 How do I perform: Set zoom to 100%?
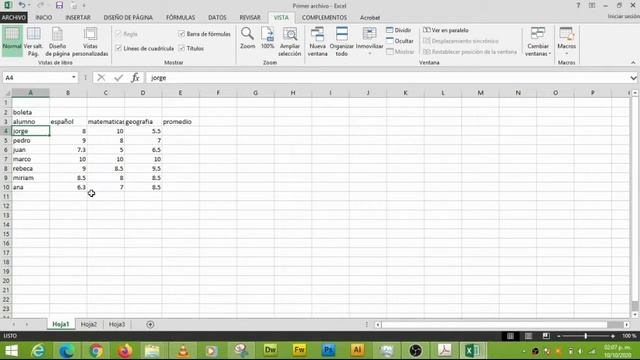coord(267,39)
